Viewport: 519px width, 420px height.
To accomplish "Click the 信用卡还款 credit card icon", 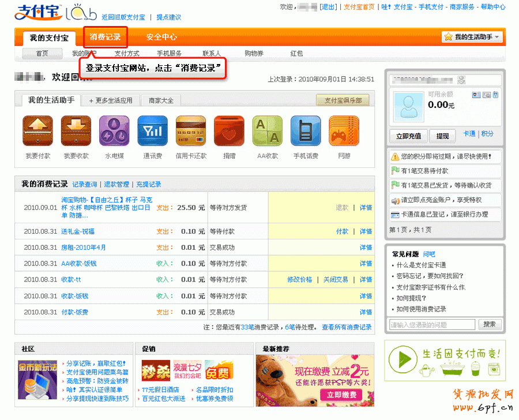I will [x=191, y=131].
